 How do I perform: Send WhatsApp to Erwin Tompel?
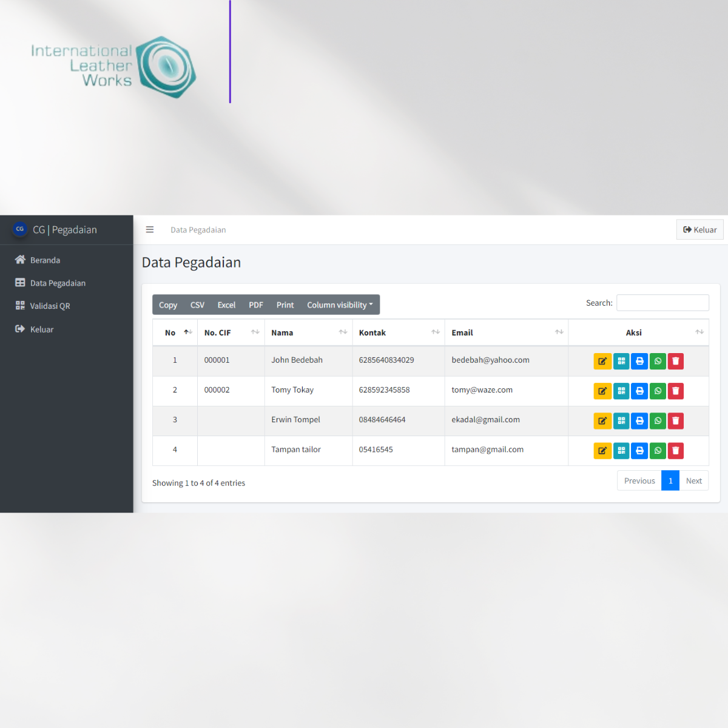click(658, 420)
